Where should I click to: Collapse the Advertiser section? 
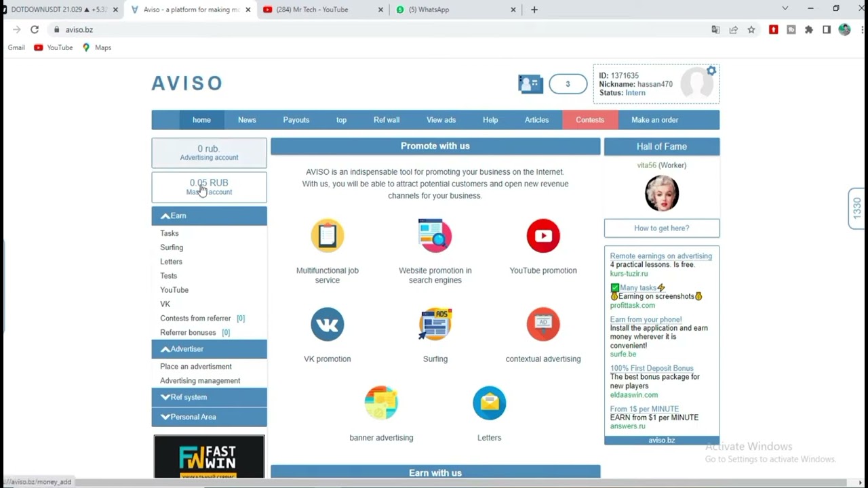click(x=209, y=349)
